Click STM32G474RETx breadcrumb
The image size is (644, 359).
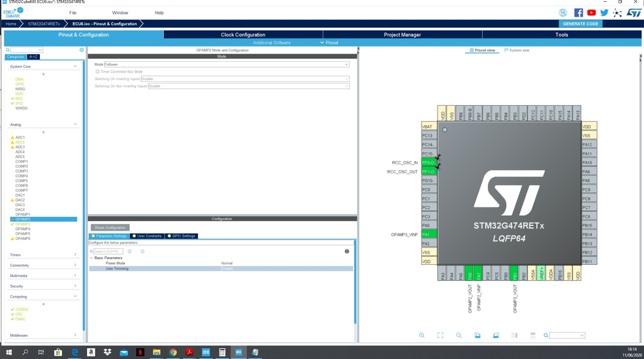[44, 24]
